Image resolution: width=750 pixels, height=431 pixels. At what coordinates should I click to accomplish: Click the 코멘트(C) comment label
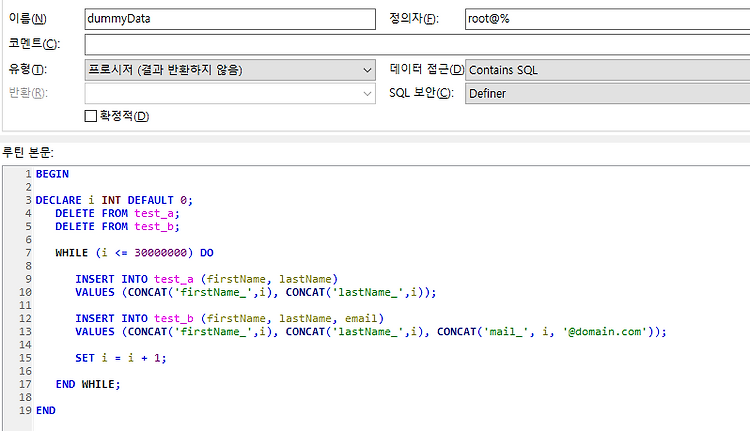(34, 44)
